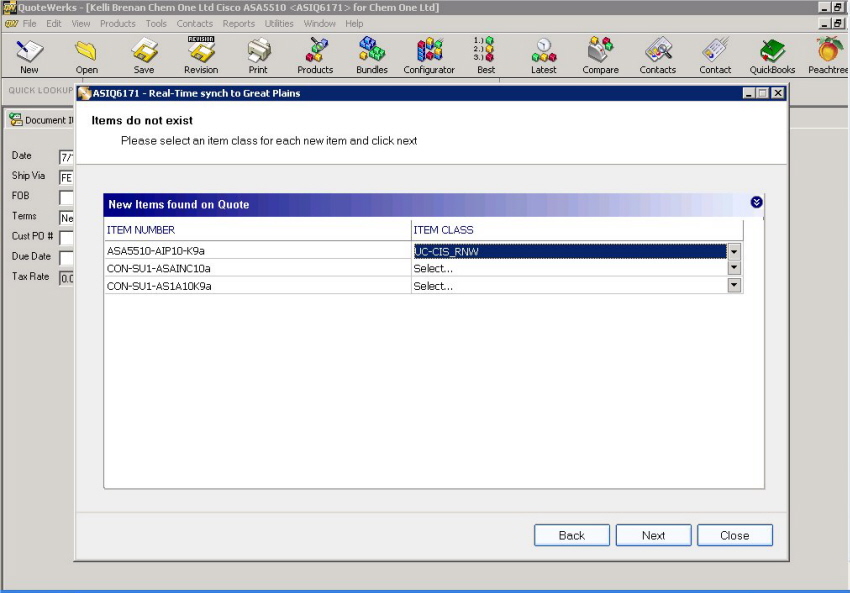Open item class dropdown for CON-SU1-ASAINC10a

point(734,268)
